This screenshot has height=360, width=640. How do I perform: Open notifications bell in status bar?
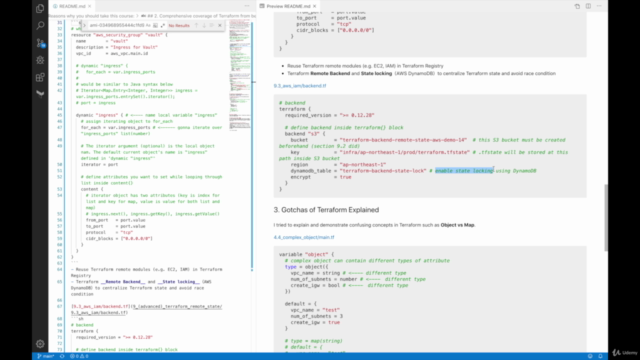coord(600,356)
